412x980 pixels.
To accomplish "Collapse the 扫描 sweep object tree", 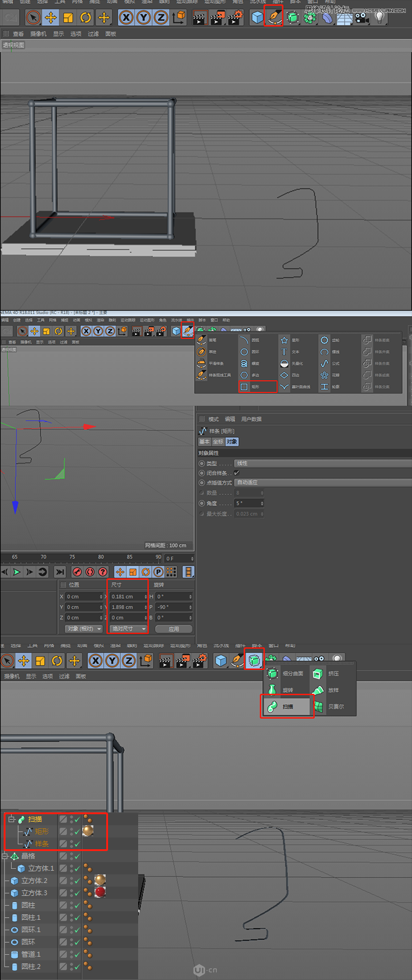I will (x=11, y=819).
